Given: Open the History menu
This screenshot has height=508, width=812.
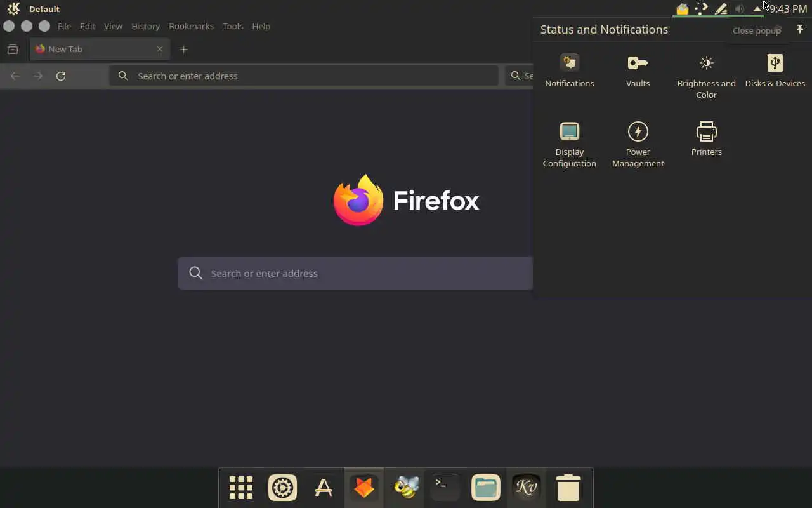Looking at the screenshot, I should click(x=145, y=26).
